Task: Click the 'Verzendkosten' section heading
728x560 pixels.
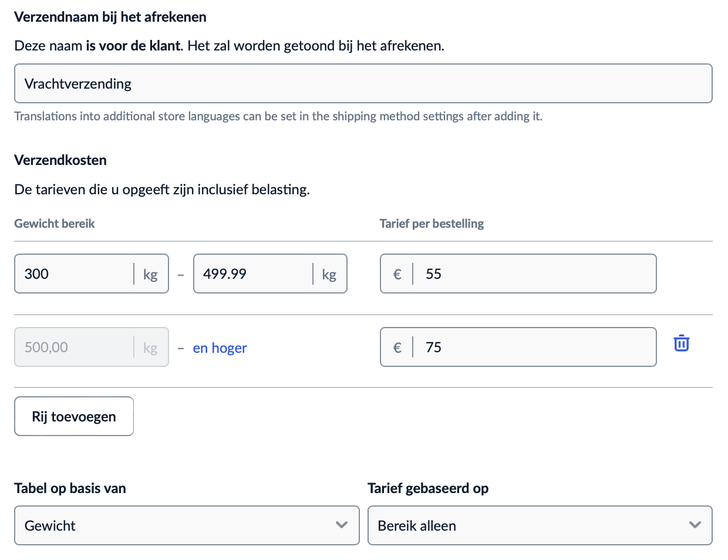Action: pos(60,160)
